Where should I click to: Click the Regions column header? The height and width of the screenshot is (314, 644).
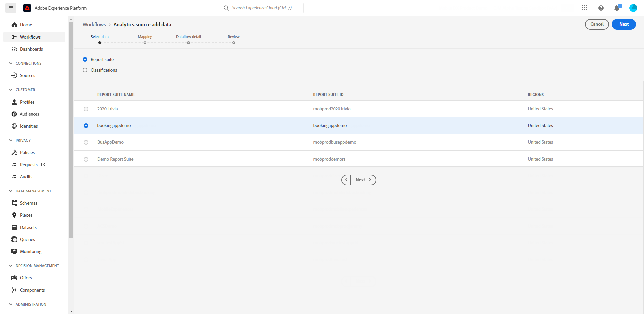[536, 95]
